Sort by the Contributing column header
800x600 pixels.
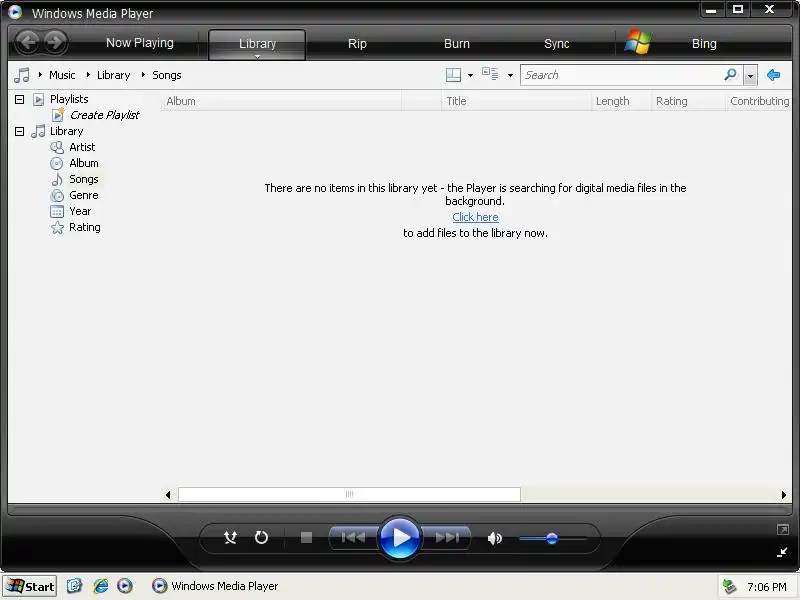(759, 101)
